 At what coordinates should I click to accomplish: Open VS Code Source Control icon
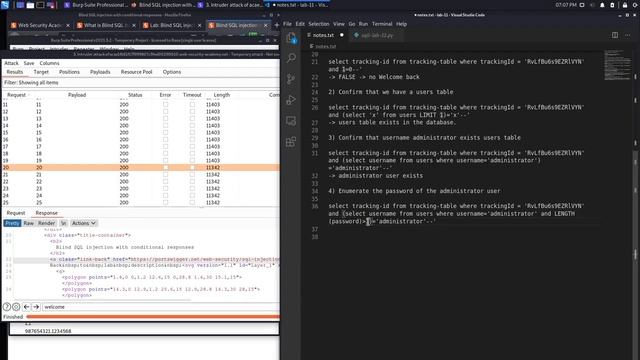pos(291,79)
